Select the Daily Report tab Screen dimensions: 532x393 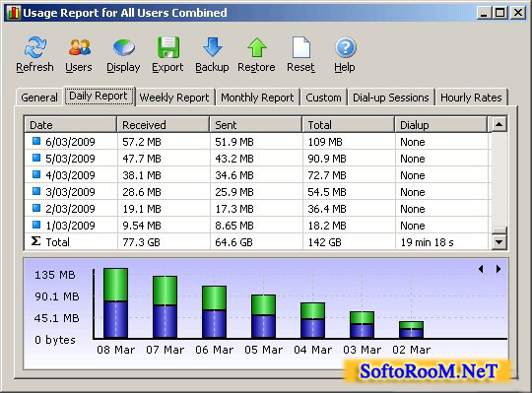99,96
